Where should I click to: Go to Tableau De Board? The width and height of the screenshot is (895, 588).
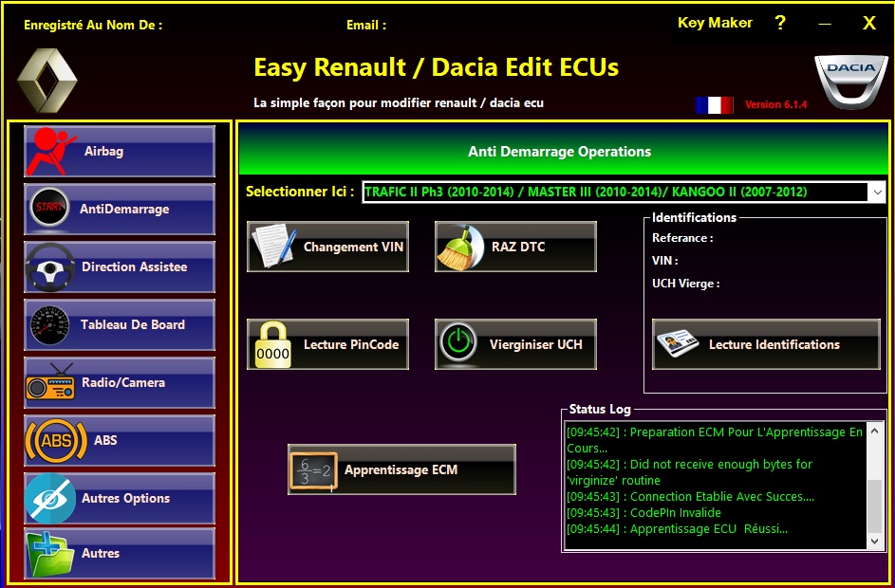[120, 325]
